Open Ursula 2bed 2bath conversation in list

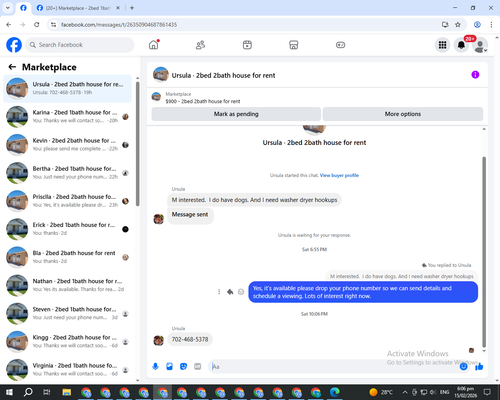pos(67,89)
